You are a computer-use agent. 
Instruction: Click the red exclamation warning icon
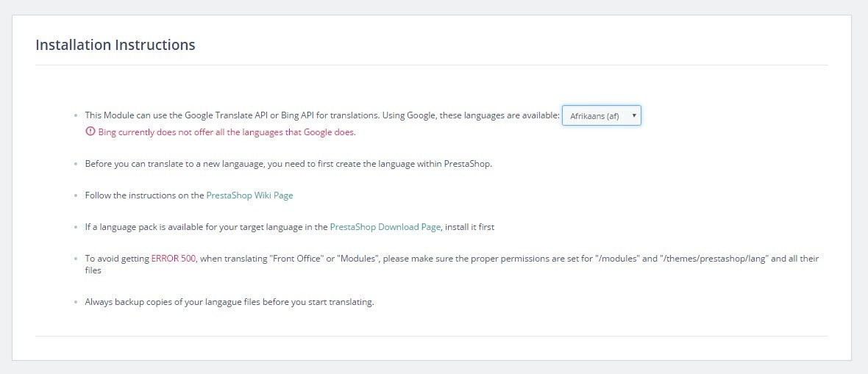point(90,132)
